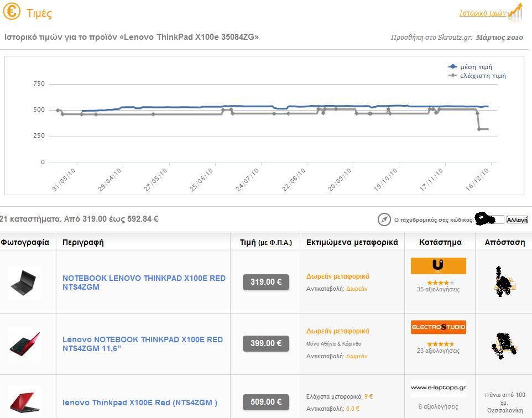
Task: Sort by the Φωτογραφία column header
Action: [x=25, y=242]
